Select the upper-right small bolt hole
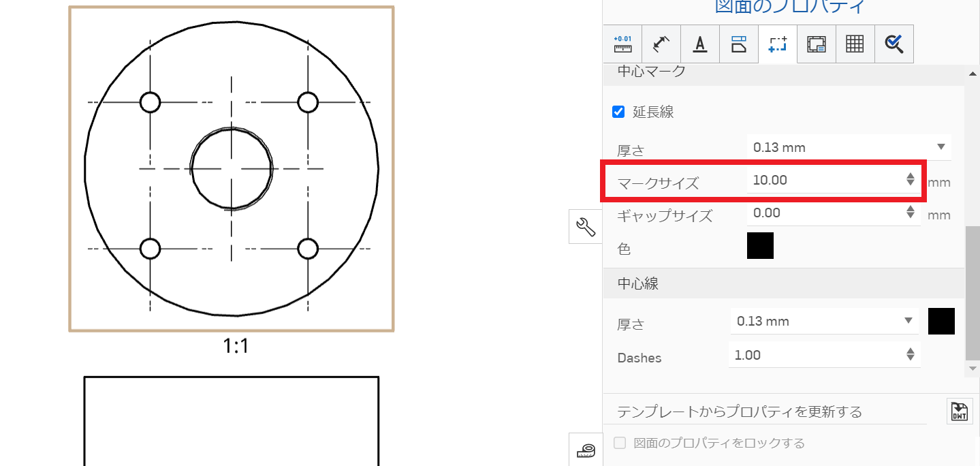 pos(308,102)
